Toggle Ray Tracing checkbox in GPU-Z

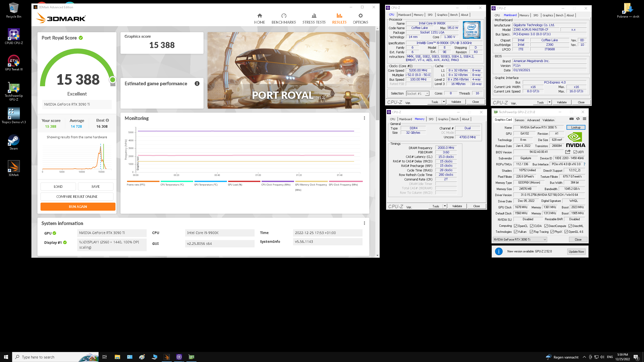[532, 232]
